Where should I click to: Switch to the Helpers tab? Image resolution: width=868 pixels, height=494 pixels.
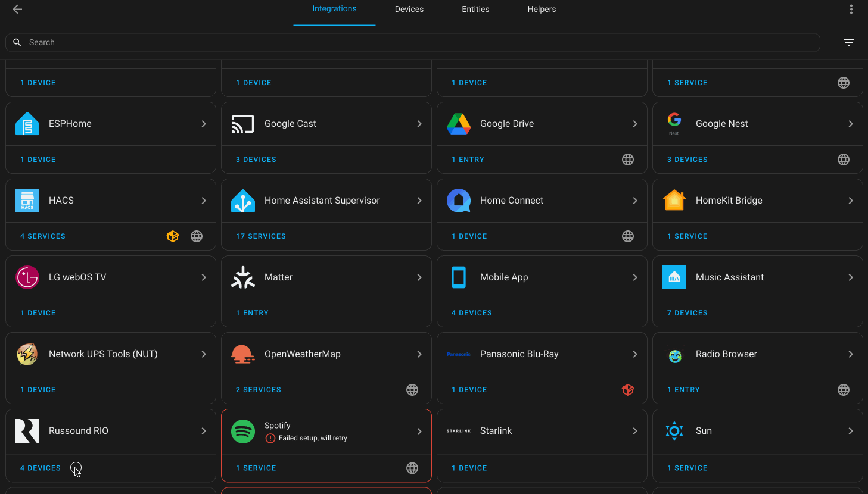(x=542, y=9)
